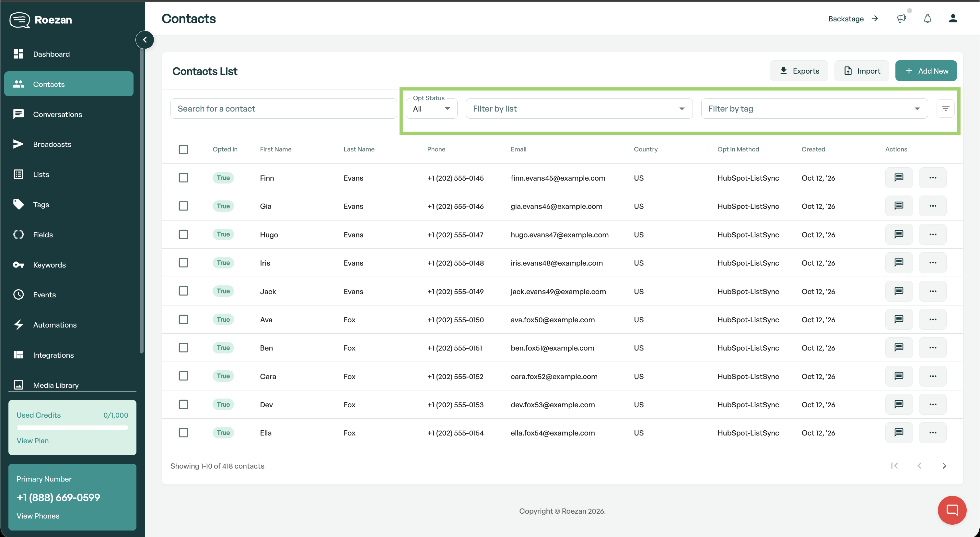Click the sidebar vertical scrollbar

click(142, 198)
